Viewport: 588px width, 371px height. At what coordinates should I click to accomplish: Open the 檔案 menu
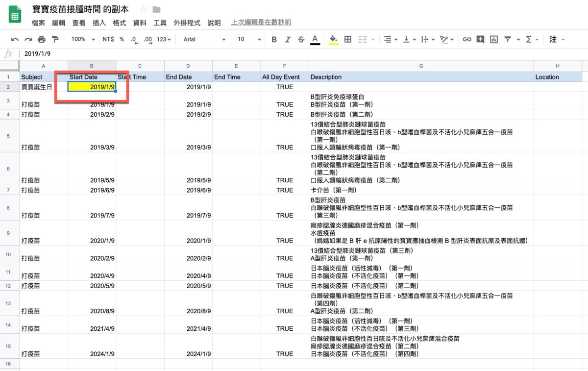[38, 23]
